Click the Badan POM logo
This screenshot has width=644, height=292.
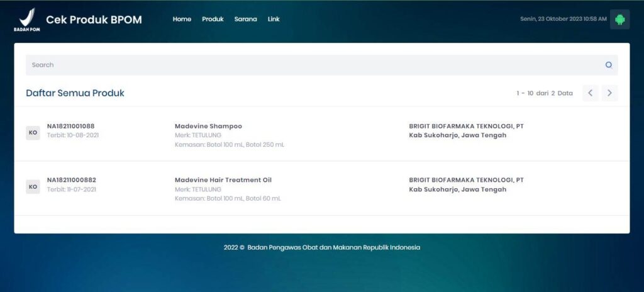point(26,20)
